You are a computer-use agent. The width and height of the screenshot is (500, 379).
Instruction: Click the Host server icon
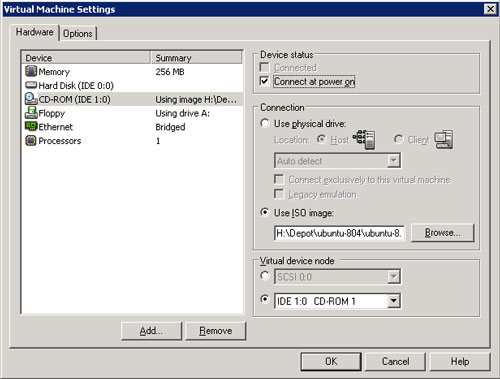click(x=364, y=140)
